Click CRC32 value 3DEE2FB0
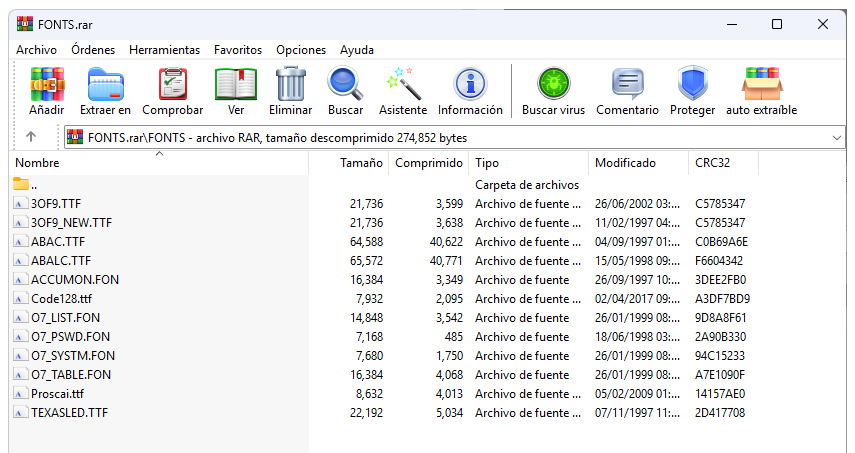Screen dimensions: 855x453 (x=720, y=280)
